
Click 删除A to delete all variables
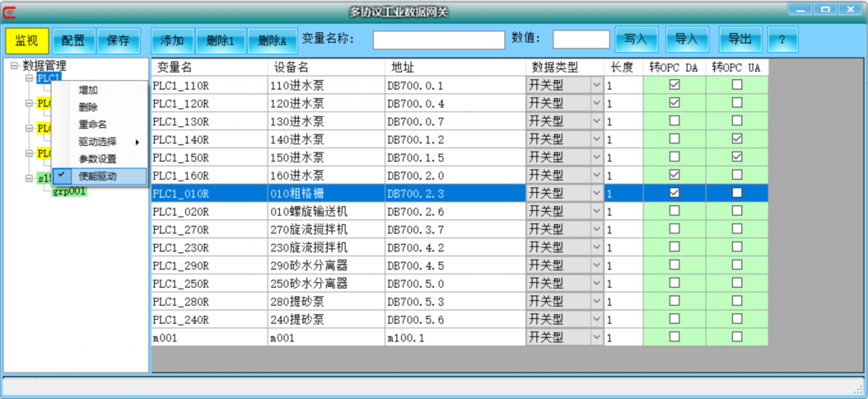click(x=272, y=40)
